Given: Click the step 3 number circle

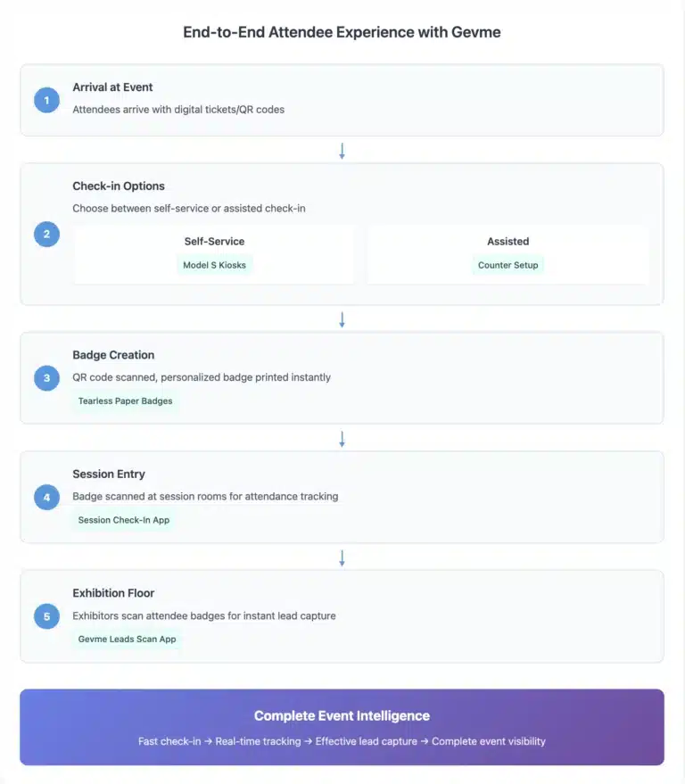Looking at the screenshot, I should click(46, 378).
